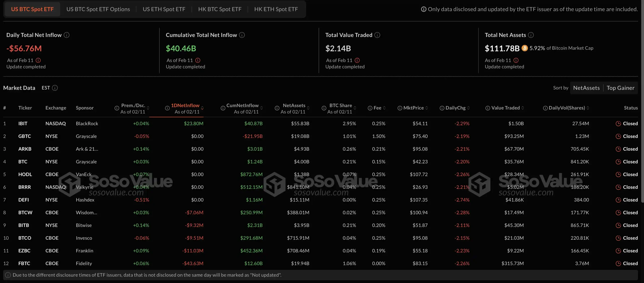Switch to US ETH Spot ETF tab
Screen dimensions: 644x283
click(164, 9)
